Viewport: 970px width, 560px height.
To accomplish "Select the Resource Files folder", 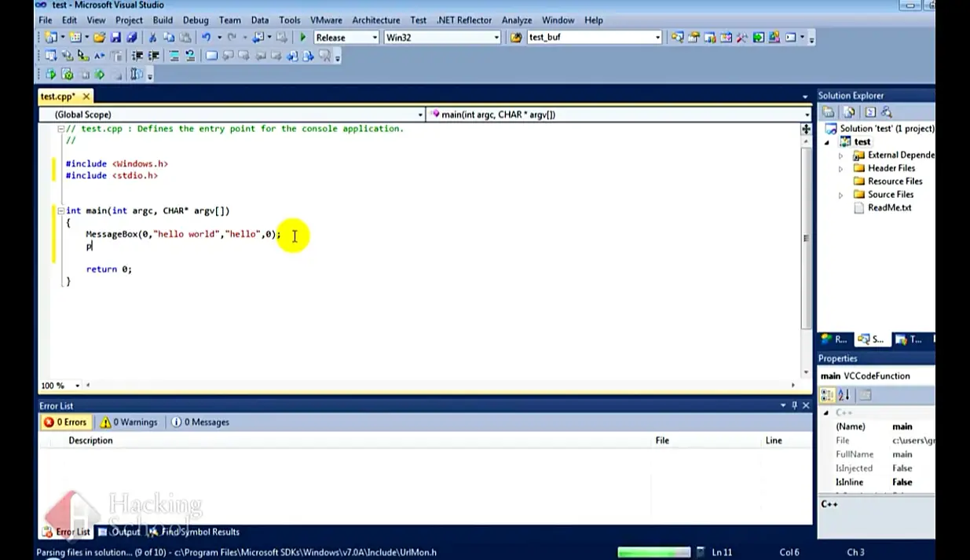I will 895,181.
